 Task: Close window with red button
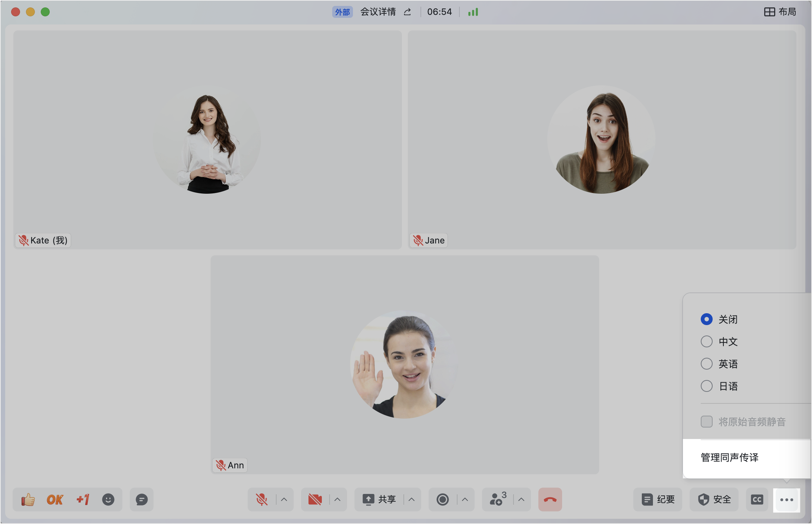[16, 12]
